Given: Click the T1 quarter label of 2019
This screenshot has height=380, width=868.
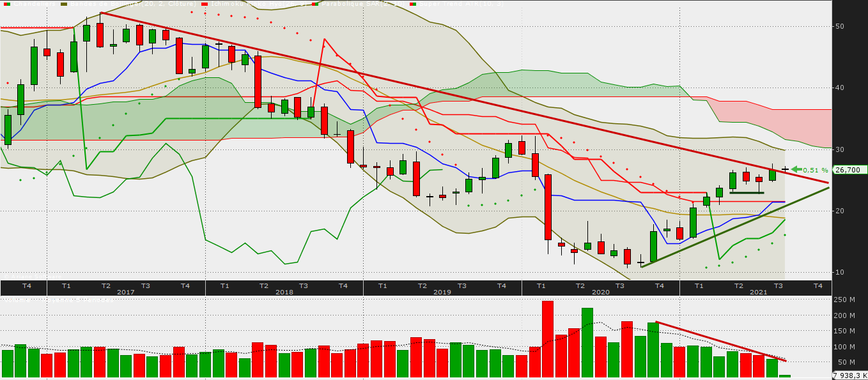Looking at the screenshot, I should [382, 285].
